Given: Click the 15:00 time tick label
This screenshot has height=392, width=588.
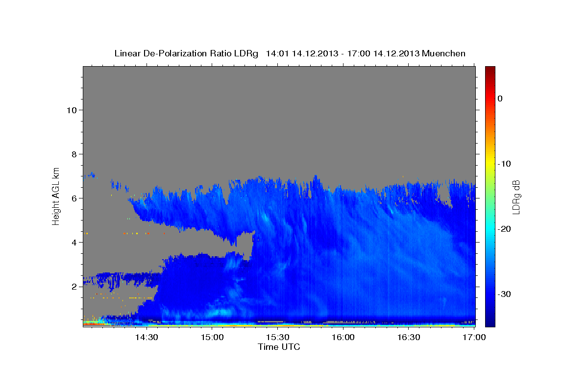Looking at the screenshot, I should pyautogui.click(x=212, y=338).
